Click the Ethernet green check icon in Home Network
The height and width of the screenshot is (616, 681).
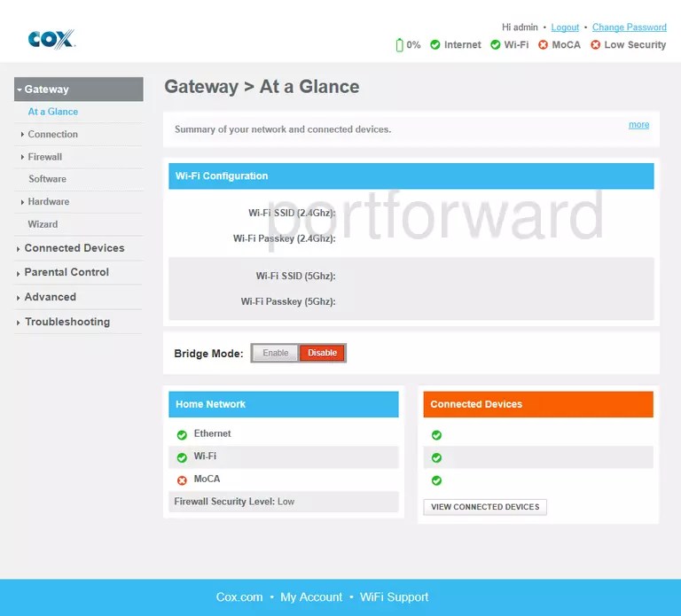tap(182, 434)
